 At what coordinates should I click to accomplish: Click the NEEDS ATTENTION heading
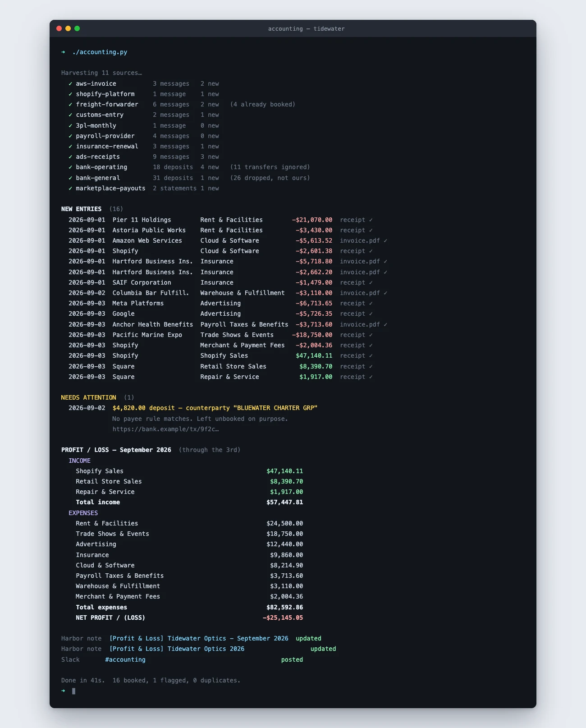click(x=88, y=397)
